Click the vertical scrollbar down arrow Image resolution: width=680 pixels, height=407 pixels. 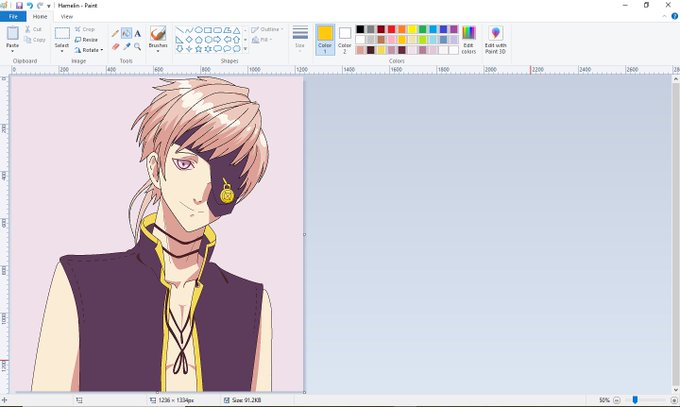point(676,390)
